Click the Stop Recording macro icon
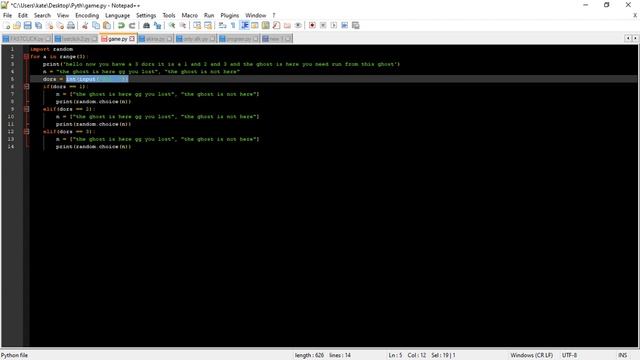The image size is (640, 360). click(x=323, y=25)
